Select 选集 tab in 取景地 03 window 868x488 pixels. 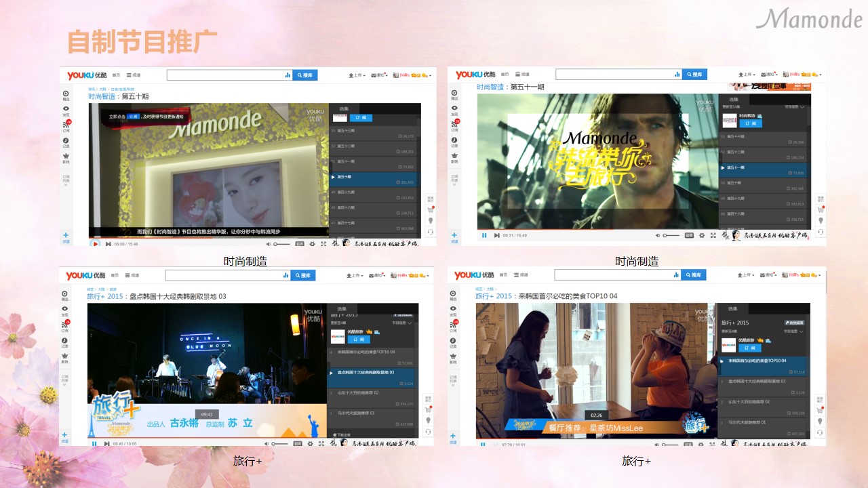click(x=342, y=309)
